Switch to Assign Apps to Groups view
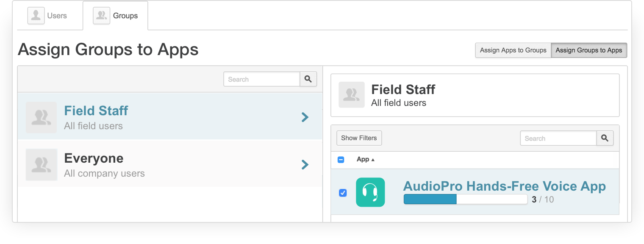 click(513, 50)
